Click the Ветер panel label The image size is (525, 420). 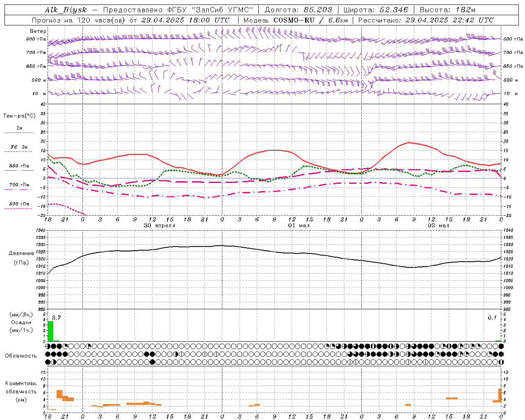tap(38, 31)
